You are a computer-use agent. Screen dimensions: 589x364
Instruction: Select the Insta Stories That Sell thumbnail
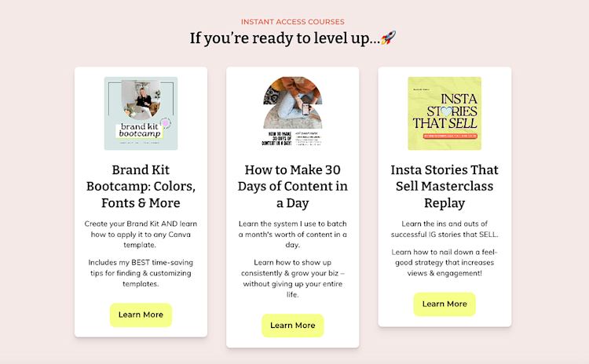pyautogui.click(x=444, y=113)
